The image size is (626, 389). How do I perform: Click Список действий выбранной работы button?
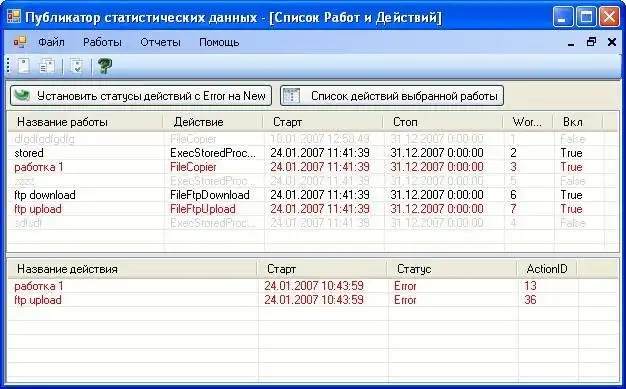(392, 96)
